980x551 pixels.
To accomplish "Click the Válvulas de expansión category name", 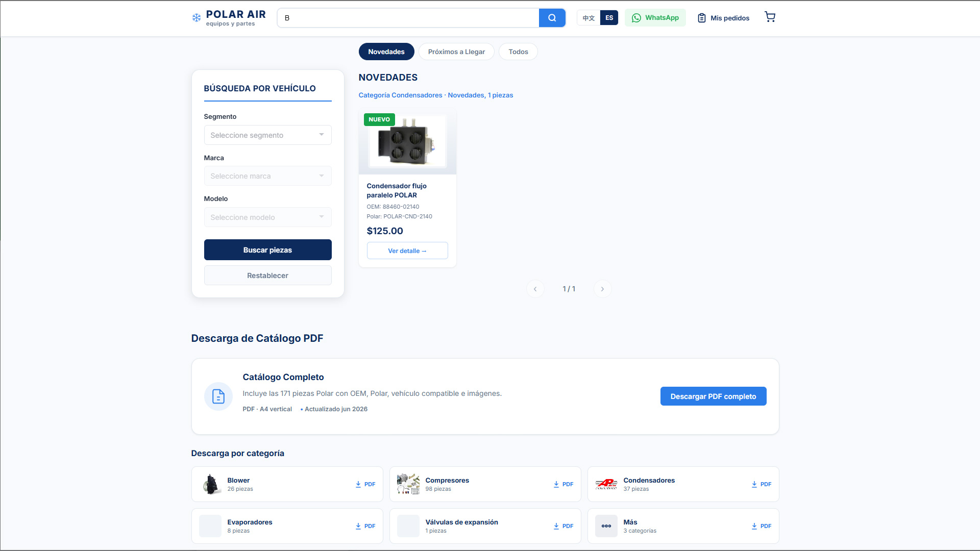I will coord(461,522).
